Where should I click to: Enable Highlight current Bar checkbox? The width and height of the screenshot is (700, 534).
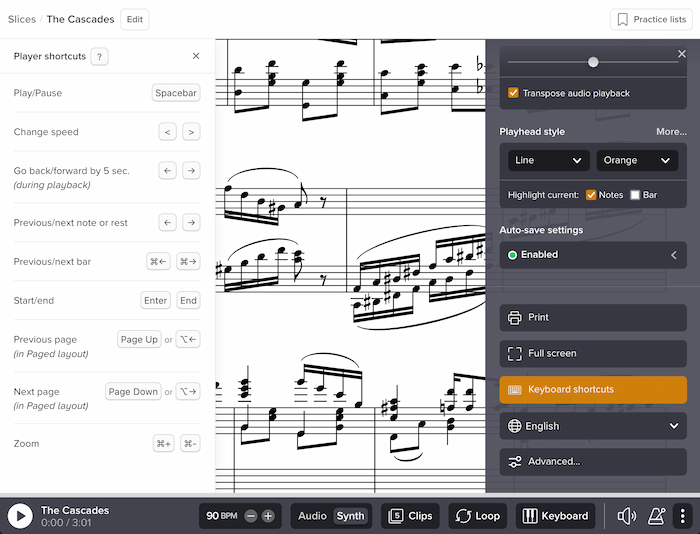coord(635,195)
